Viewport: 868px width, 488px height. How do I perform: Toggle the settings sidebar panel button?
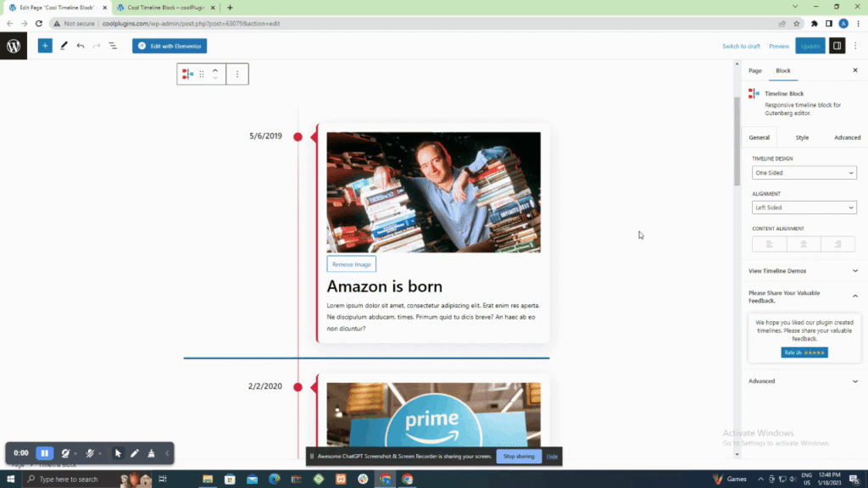(837, 46)
